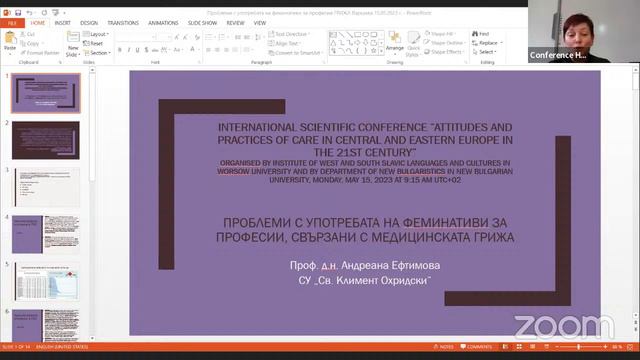Expand Text Direction options
The image size is (640, 360).
pos(289,34)
